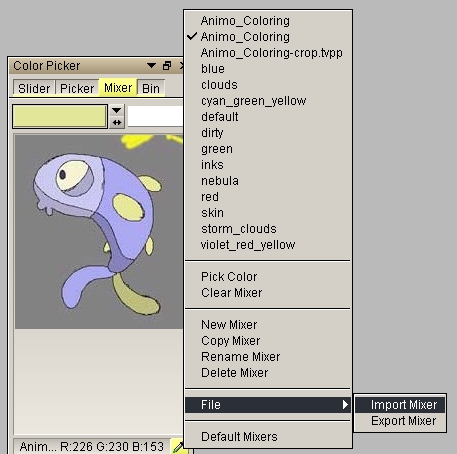The width and height of the screenshot is (457, 454).
Task: Select Rename Mixer option
Action: coord(268,357)
